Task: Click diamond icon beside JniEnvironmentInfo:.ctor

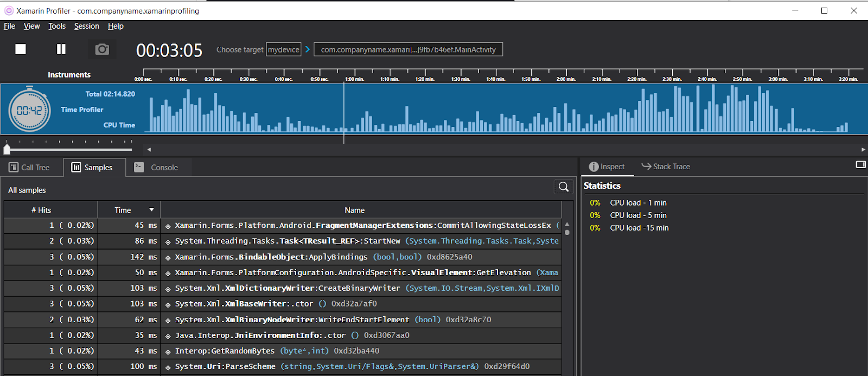Action: (168, 336)
